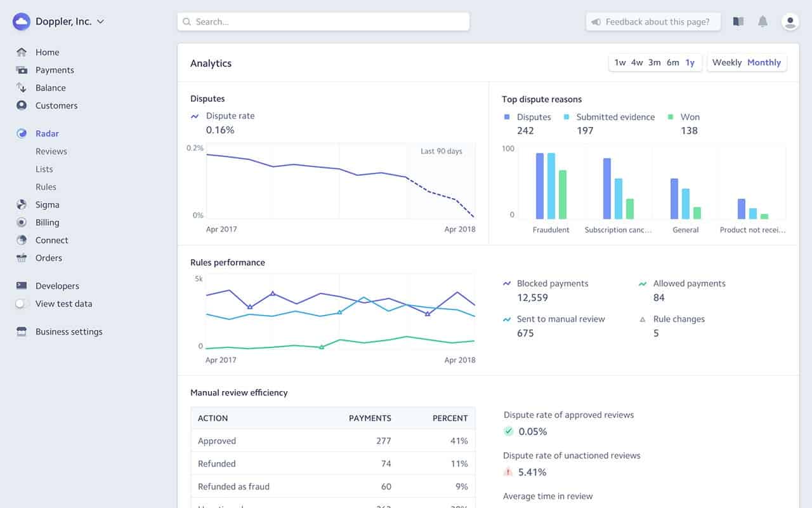Choose the 1w time range

click(620, 62)
